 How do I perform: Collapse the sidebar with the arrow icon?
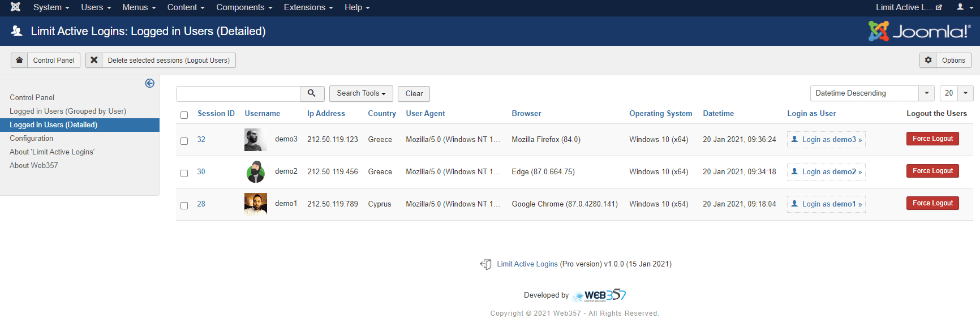(x=149, y=83)
